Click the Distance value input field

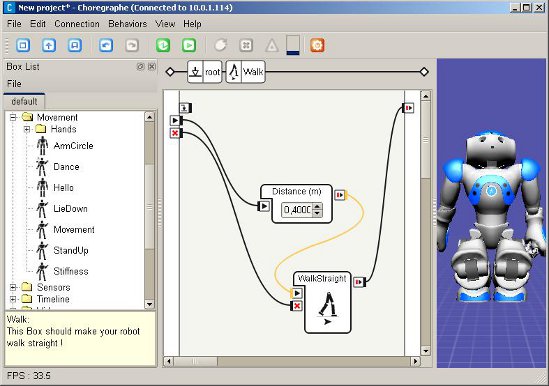[x=297, y=210]
